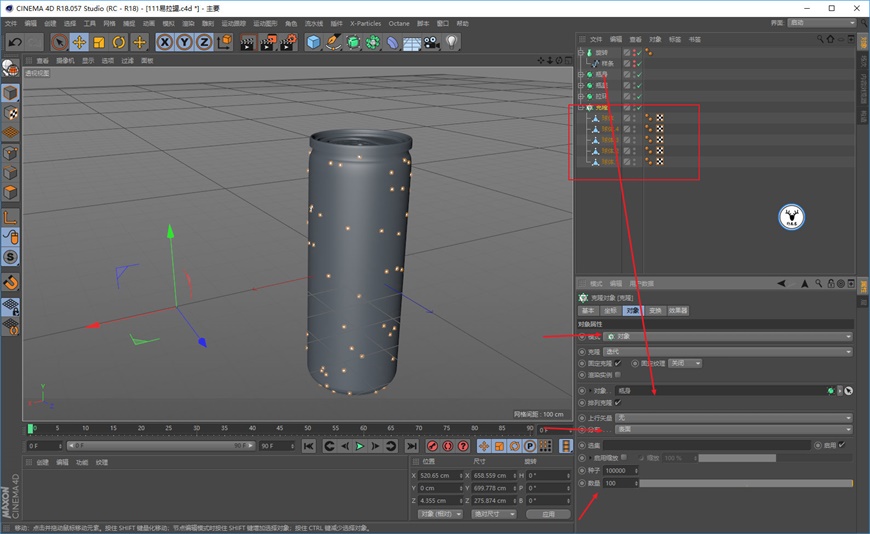Open the 对象(相对) coordinate dropdown
This screenshot has height=534, width=870.
[441, 514]
